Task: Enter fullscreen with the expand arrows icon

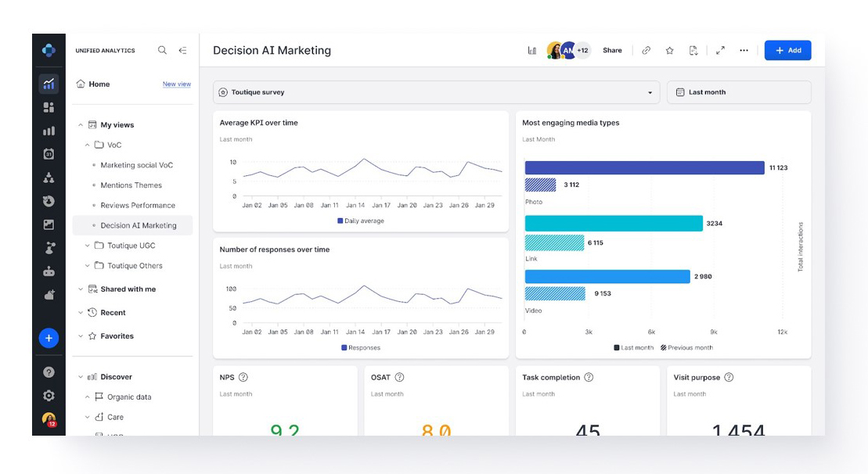Action: [720, 50]
